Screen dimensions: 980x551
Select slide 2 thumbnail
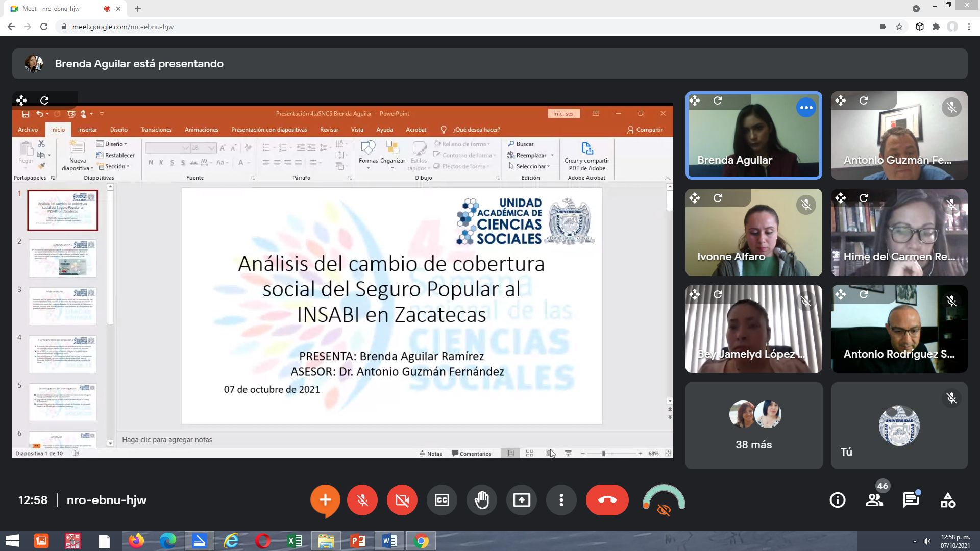tap(62, 259)
